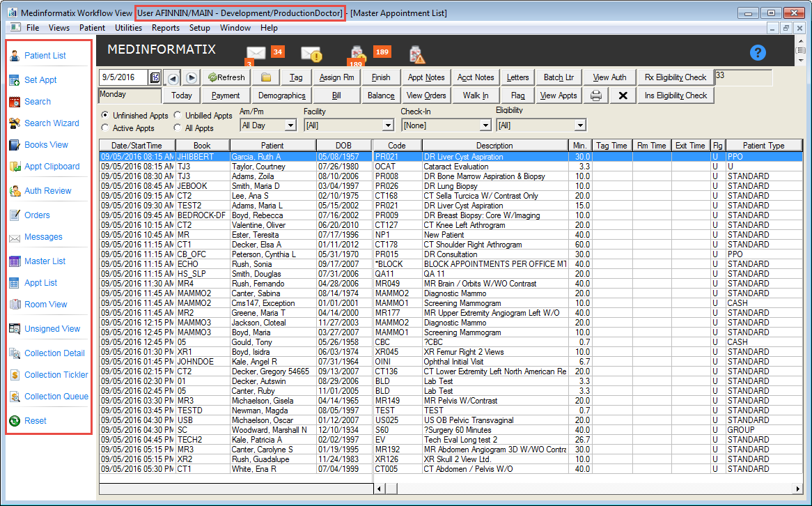Click the Auth Review icon
The height and width of the screenshot is (506, 812).
tap(15, 191)
